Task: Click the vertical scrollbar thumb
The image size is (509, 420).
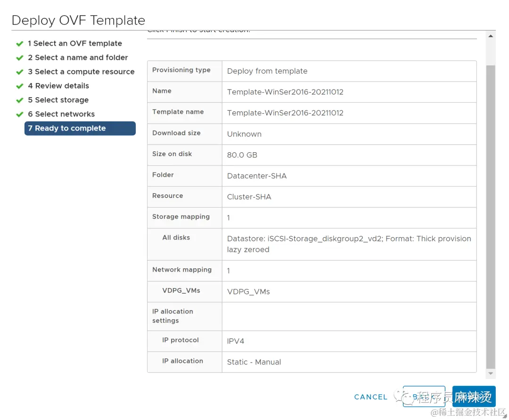Action: [x=491, y=217]
